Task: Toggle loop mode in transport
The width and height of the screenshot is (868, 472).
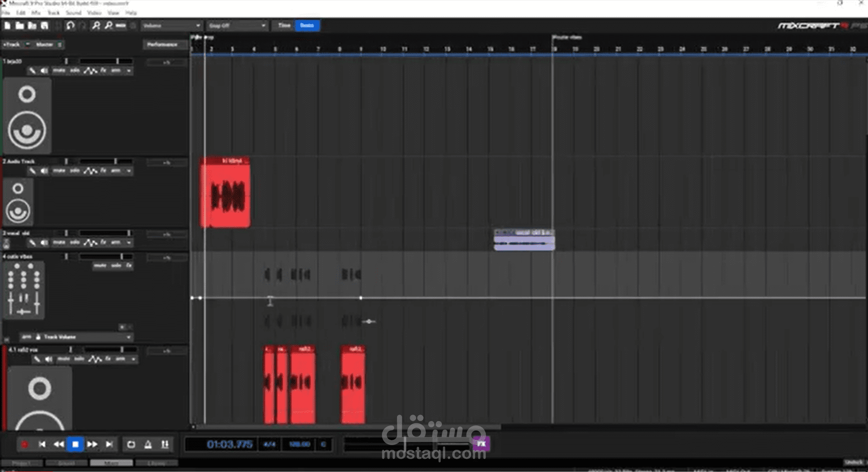Action: pos(131,444)
